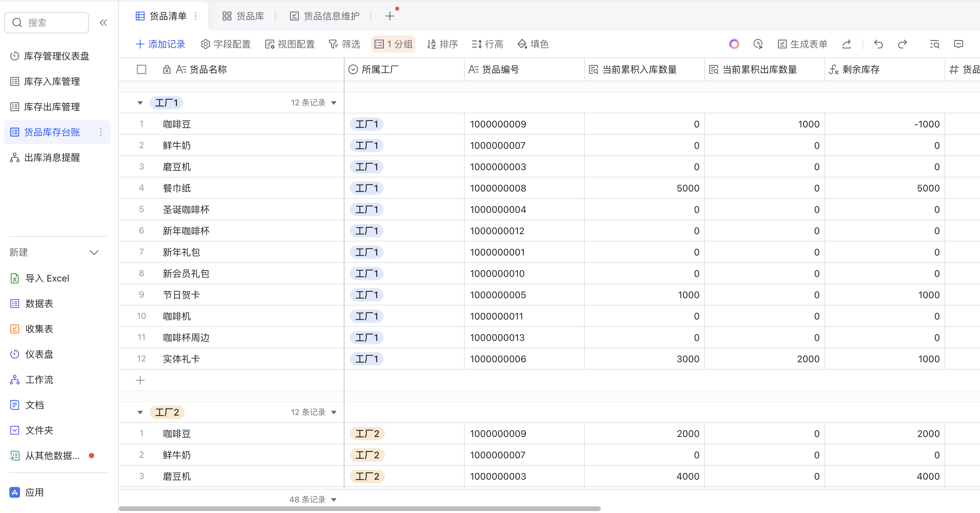This screenshot has width=980, height=513.
Task: Click the 添加记录 button
Action: point(161,44)
